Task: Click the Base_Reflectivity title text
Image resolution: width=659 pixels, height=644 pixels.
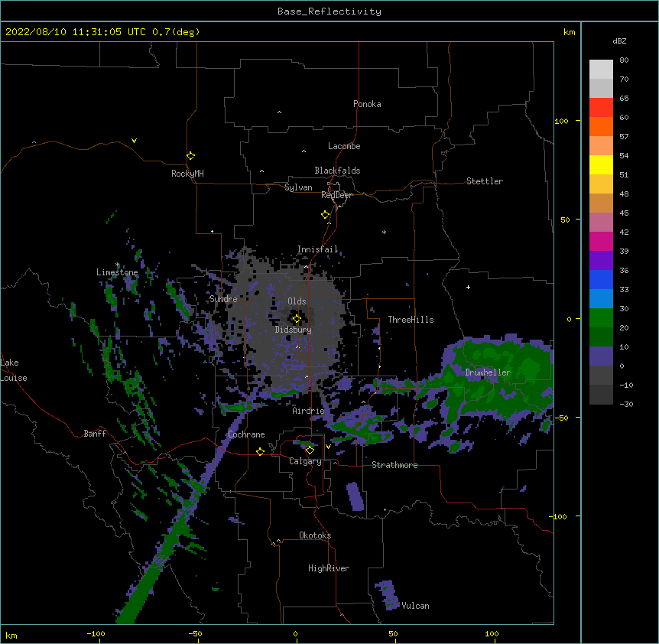Action: [329, 11]
